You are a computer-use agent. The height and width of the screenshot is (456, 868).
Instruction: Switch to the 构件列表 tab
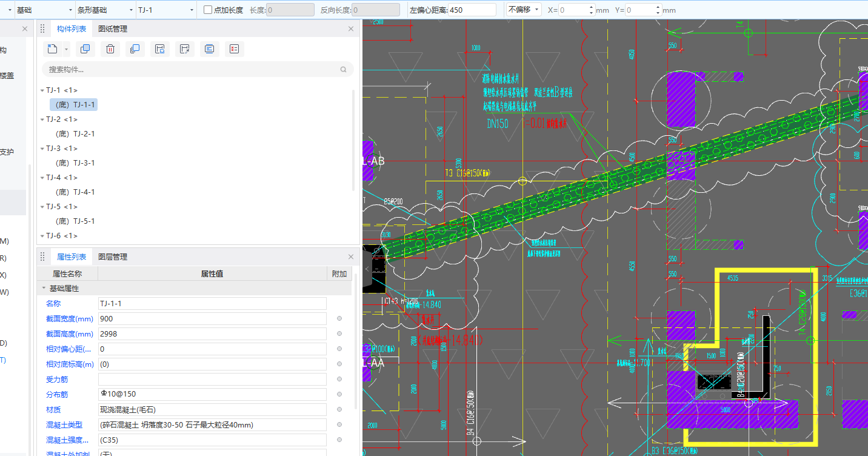coord(72,29)
